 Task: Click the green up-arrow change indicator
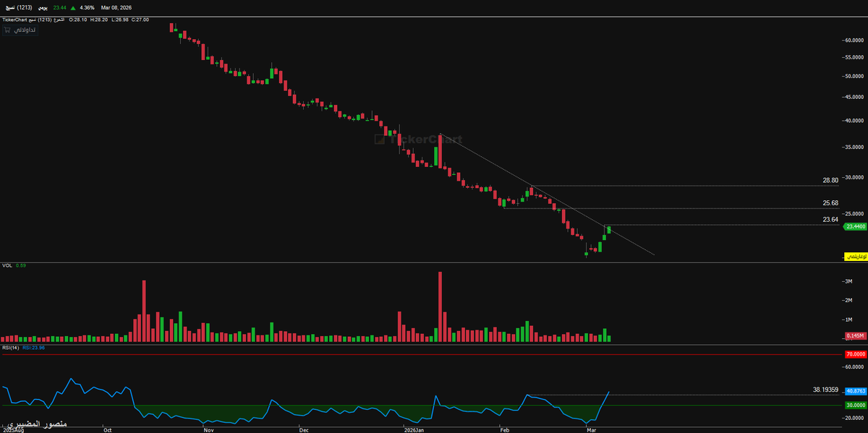[x=73, y=8]
